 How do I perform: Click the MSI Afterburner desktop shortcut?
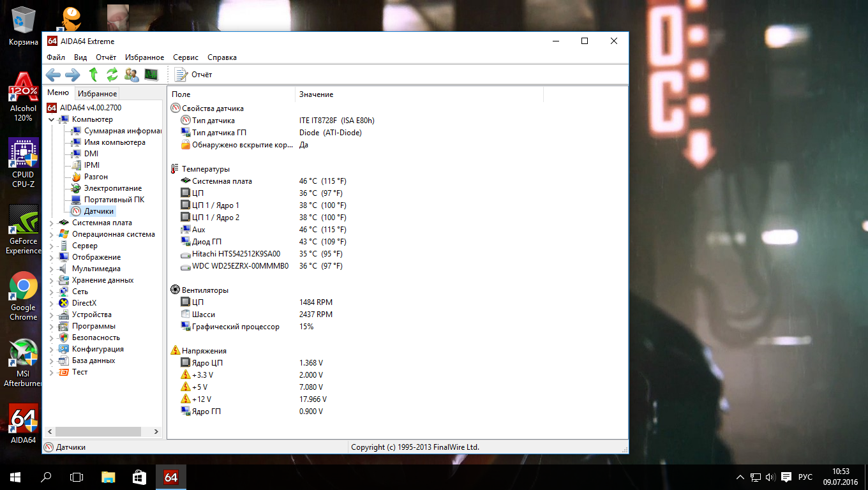[x=23, y=363]
